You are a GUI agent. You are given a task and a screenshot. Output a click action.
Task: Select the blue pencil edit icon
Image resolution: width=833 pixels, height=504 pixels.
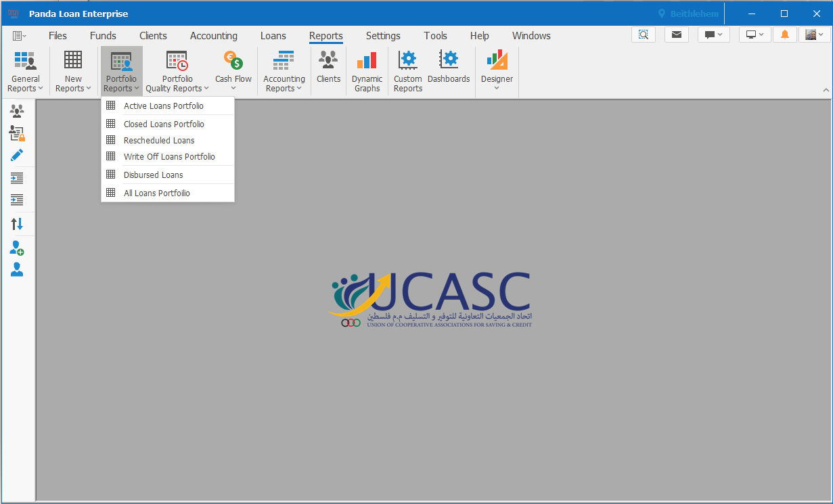tap(17, 156)
